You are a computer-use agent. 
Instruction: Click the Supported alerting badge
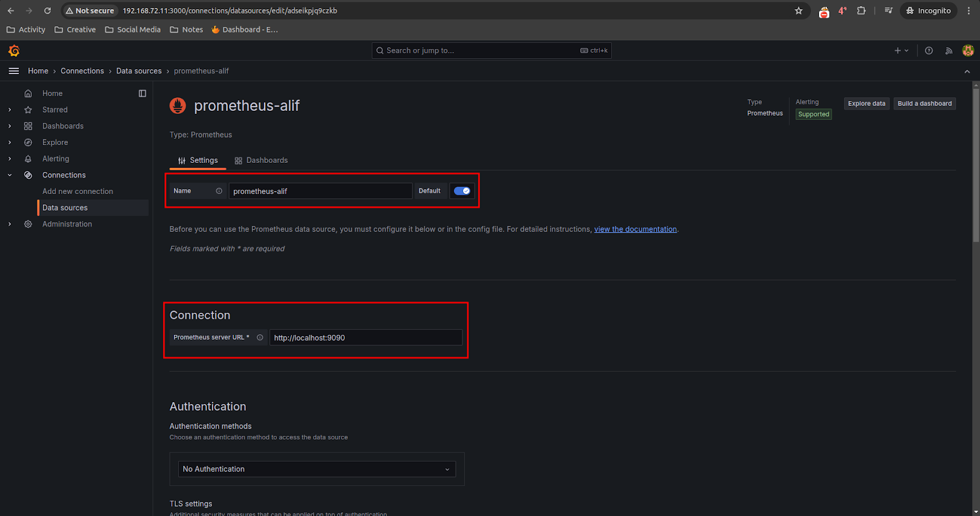click(x=813, y=114)
